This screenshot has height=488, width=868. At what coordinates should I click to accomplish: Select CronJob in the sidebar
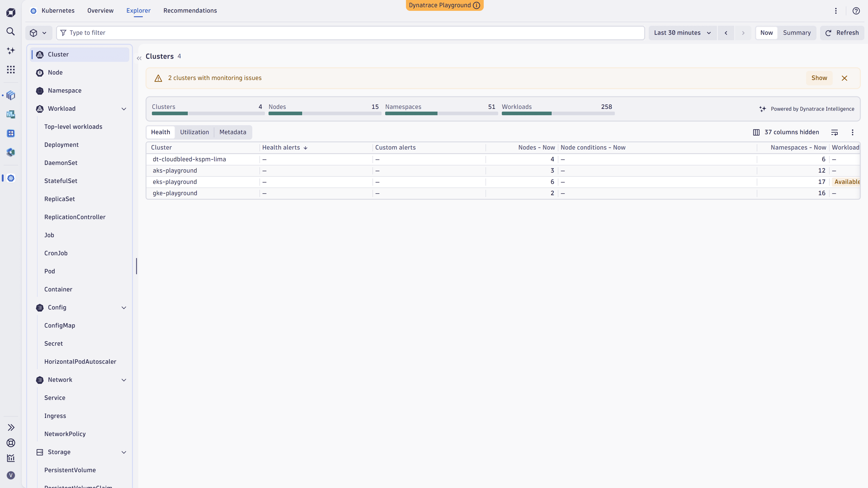tap(56, 253)
